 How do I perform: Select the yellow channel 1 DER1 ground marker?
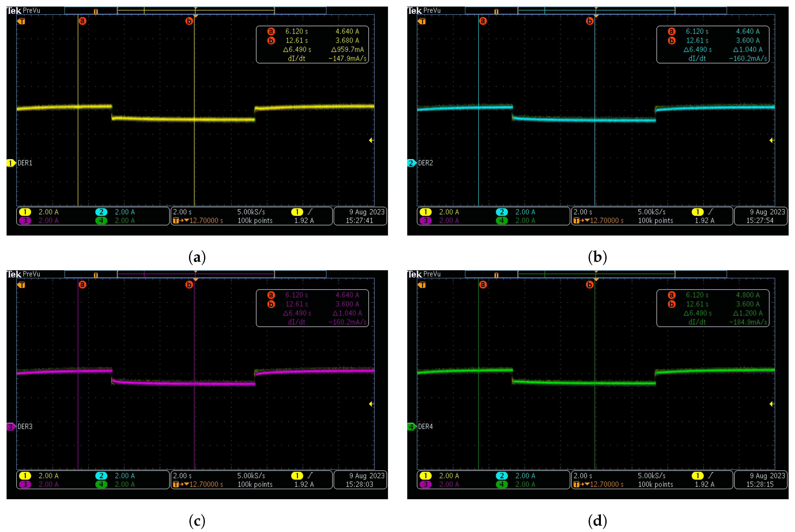[x=11, y=163]
